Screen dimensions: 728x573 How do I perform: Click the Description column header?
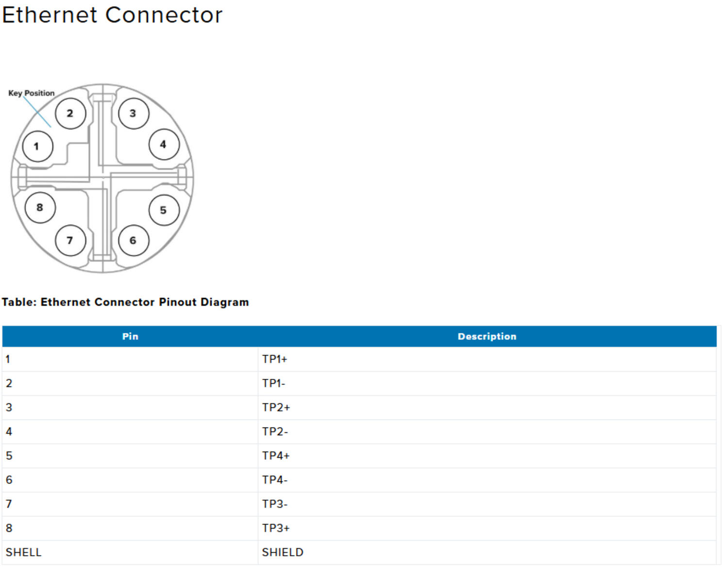click(487, 336)
